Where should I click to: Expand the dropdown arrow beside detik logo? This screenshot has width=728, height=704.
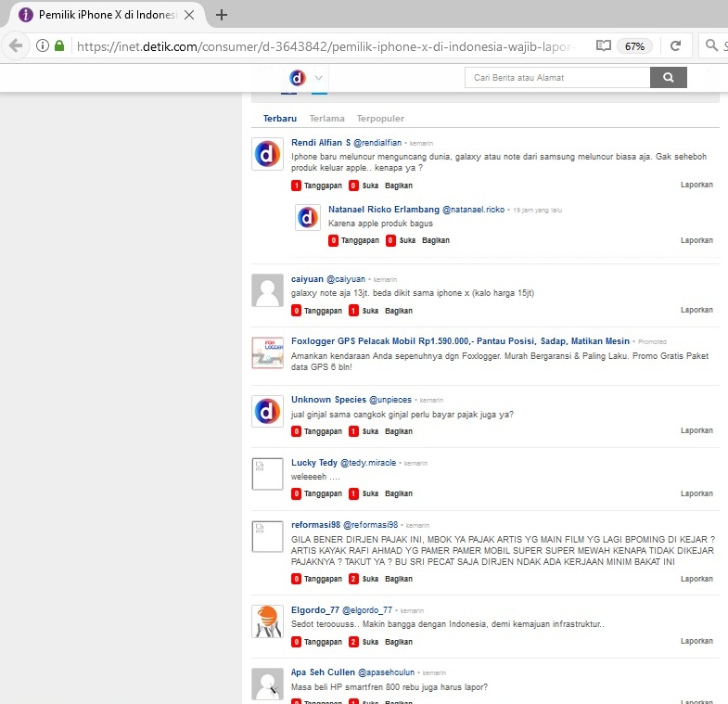pyautogui.click(x=319, y=78)
